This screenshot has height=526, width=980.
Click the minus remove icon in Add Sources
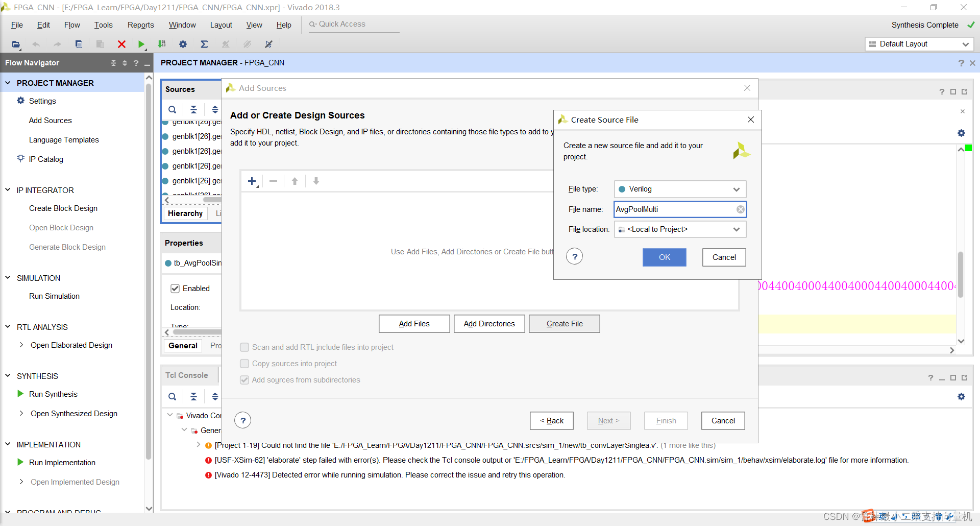pos(274,181)
